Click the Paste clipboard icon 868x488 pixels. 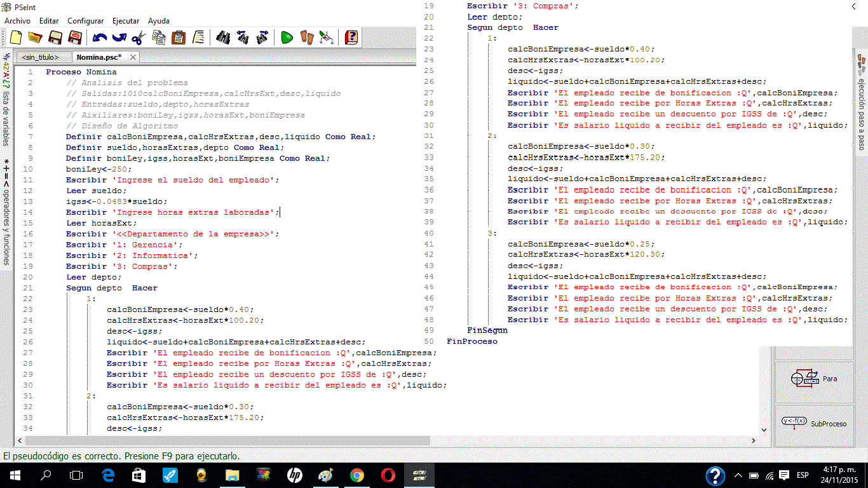click(179, 37)
